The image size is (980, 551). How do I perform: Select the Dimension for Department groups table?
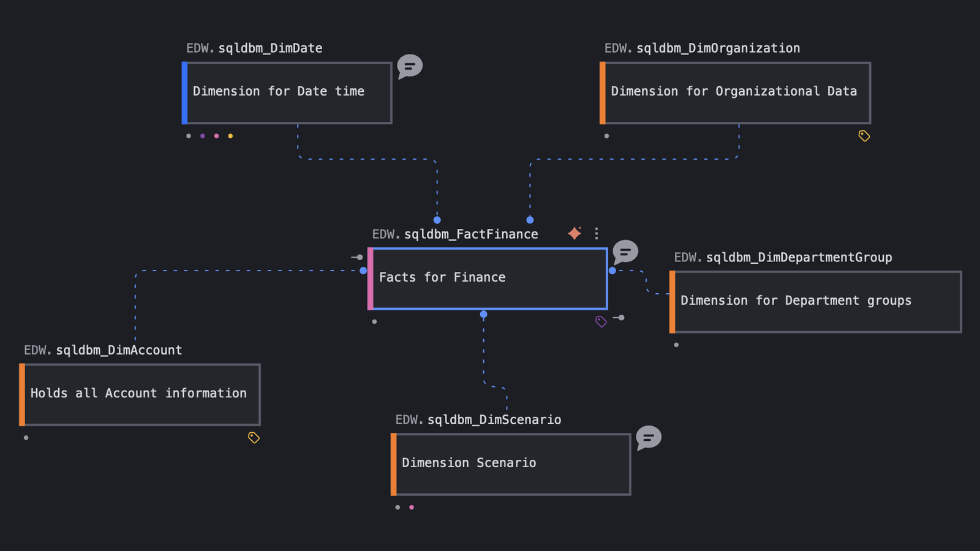point(816,302)
